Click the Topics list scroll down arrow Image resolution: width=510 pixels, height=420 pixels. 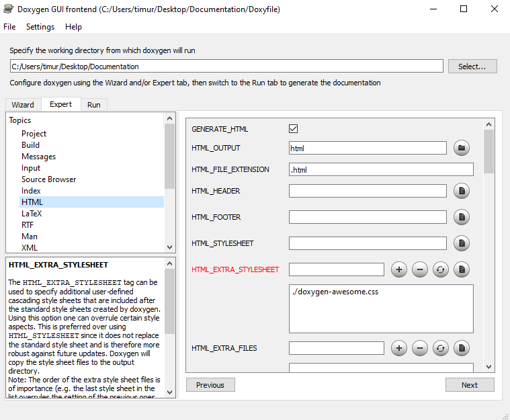(169, 247)
